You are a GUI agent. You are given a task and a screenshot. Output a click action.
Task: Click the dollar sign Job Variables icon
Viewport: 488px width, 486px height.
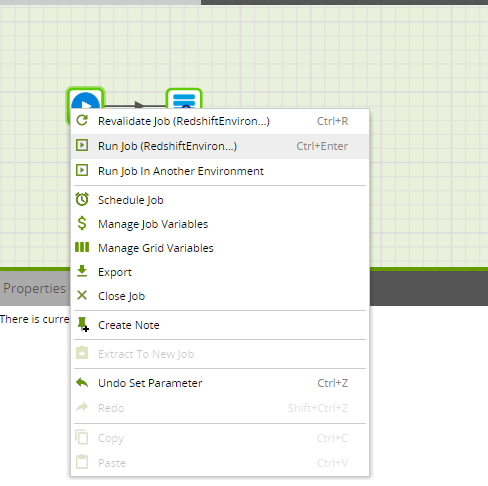pos(82,223)
